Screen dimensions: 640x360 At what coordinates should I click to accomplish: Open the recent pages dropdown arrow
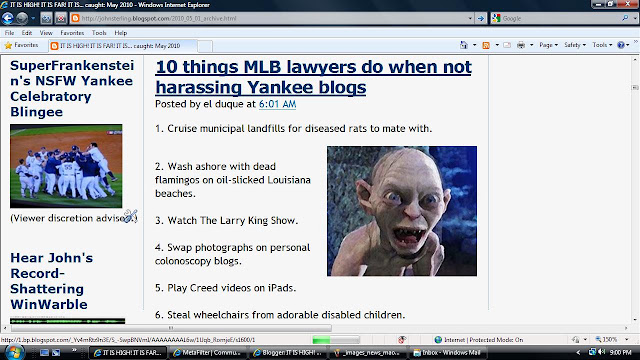pyautogui.click(x=33, y=18)
